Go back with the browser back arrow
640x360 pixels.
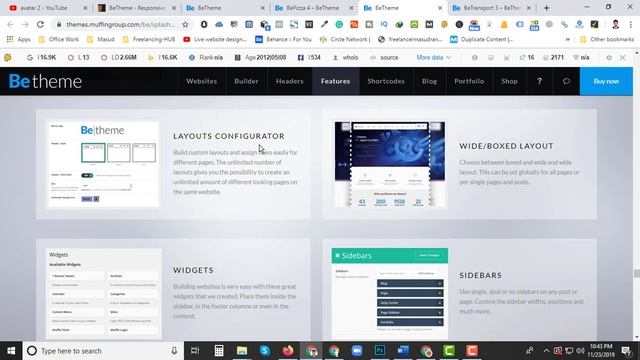[x=10, y=24]
